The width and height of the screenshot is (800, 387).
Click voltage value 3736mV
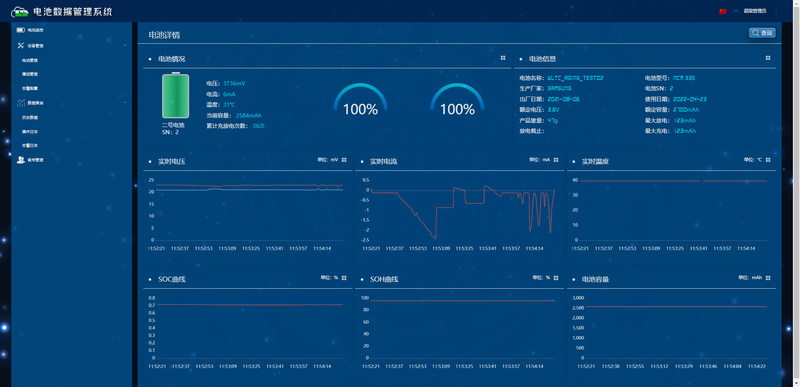(234, 83)
